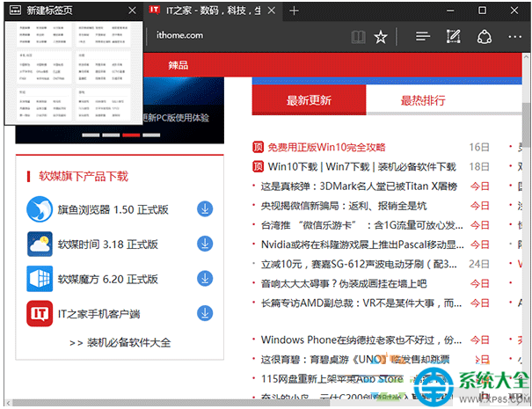Viewport: 532px width, 409px height.
Task: Click the 旗鱼浏览器 app icon
Action: pyautogui.click(x=40, y=209)
